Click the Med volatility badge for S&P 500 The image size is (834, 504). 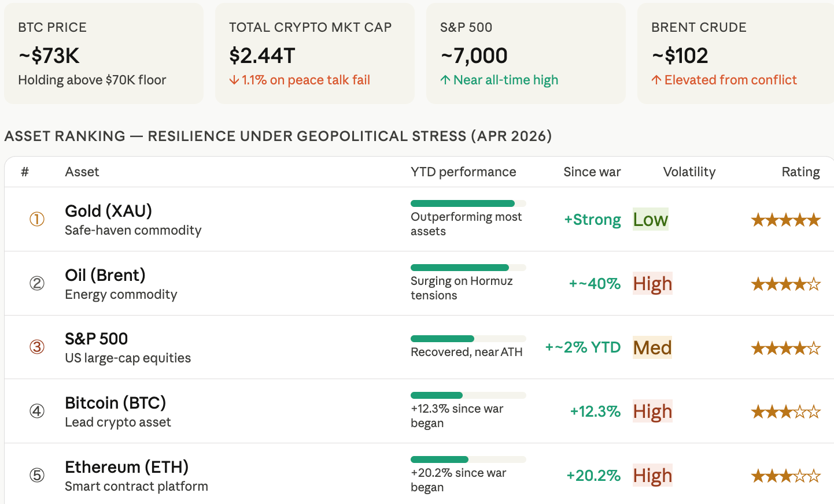click(652, 348)
